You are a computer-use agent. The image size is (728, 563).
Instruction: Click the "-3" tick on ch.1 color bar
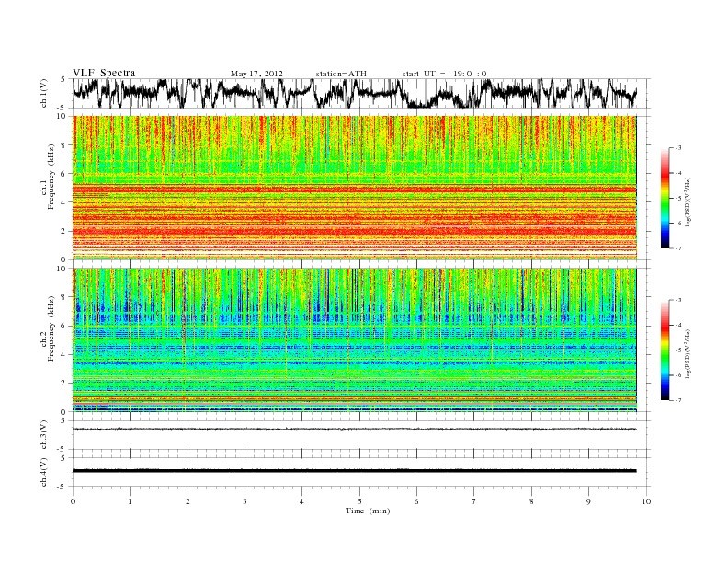tap(678, 148)
